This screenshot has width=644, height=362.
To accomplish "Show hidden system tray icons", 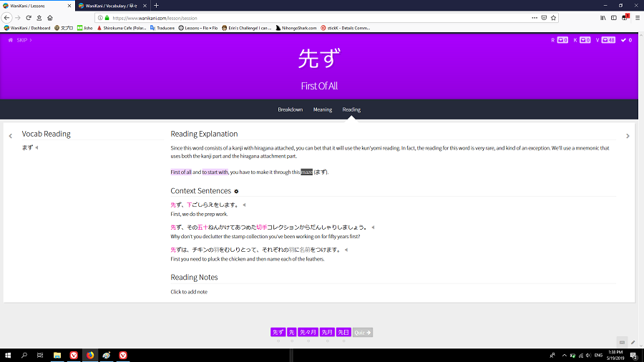I will click(565, 355).
